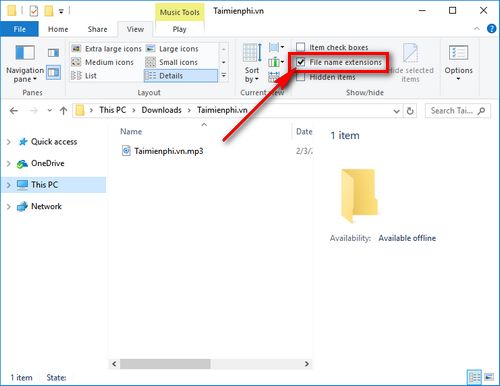Open the address bar history dropdown
Viewport: 500px width, 386px height.
[x=396, y=111]
